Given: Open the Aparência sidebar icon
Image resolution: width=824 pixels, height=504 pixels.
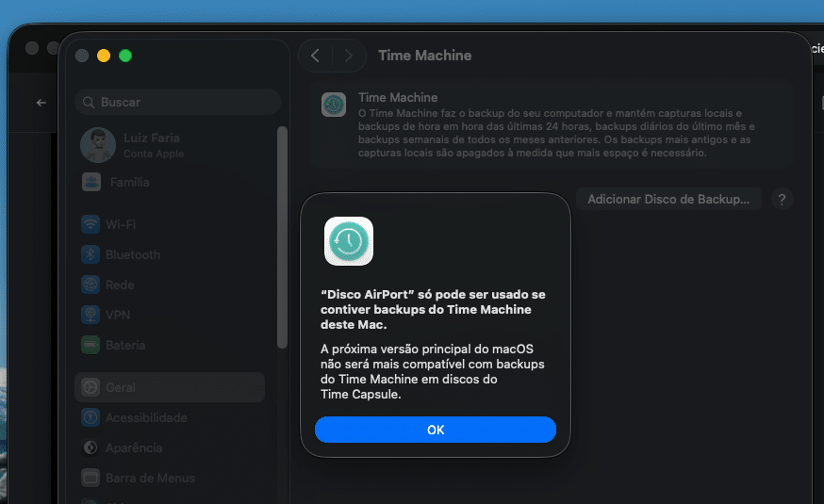Looking at the screenshot, I should point(91,447).
